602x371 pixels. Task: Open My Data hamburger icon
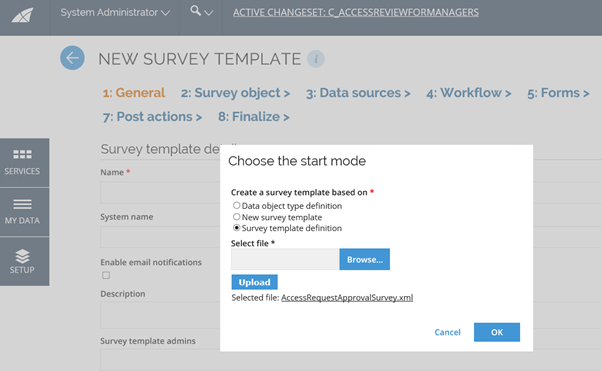(22, 204)
